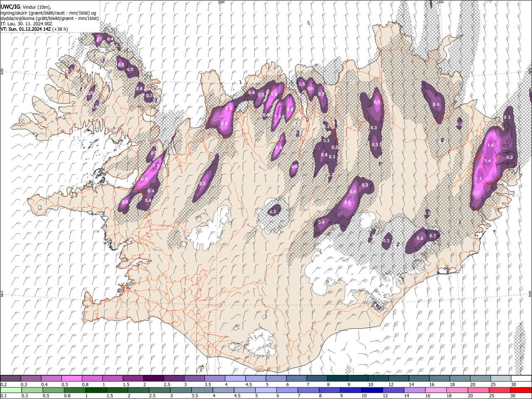Click the darkest green swatch labeled 1 in rain scale

pos(96,390)
